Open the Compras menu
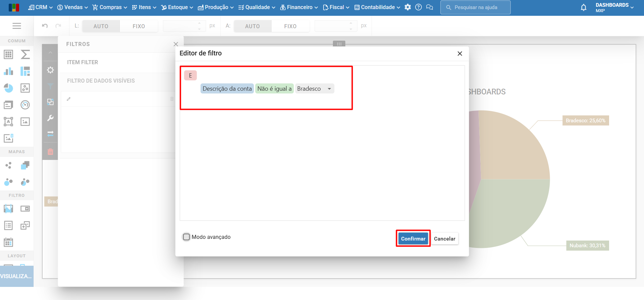This screenshot has width=644, height=300. tap(110, 7)
